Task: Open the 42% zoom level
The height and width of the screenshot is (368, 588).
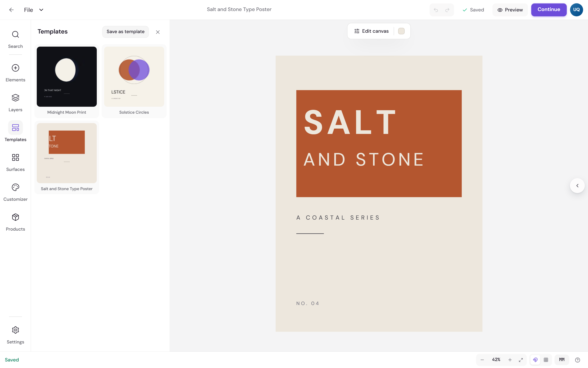Action: 496,360
